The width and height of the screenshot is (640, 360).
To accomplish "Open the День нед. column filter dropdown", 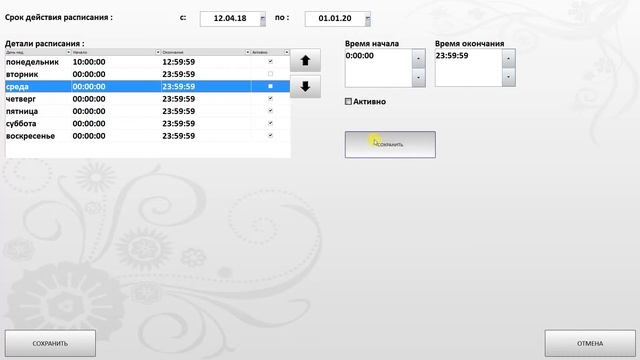I will pos(69,52).
